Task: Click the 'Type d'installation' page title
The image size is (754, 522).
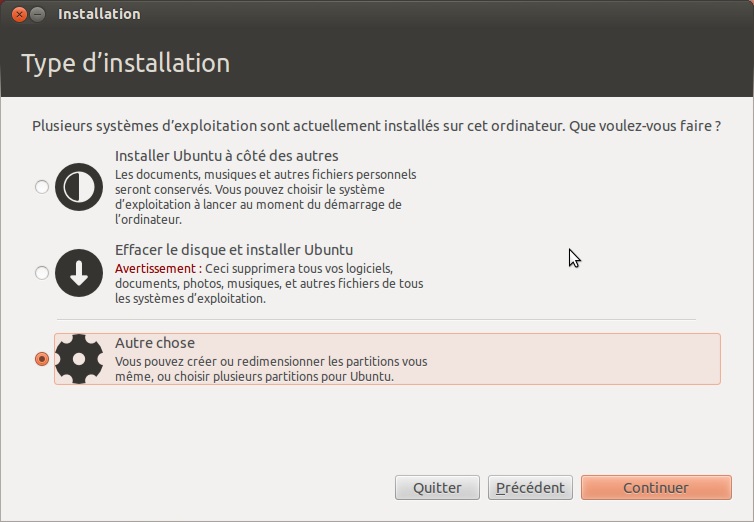Action: (x=126, y=63)
